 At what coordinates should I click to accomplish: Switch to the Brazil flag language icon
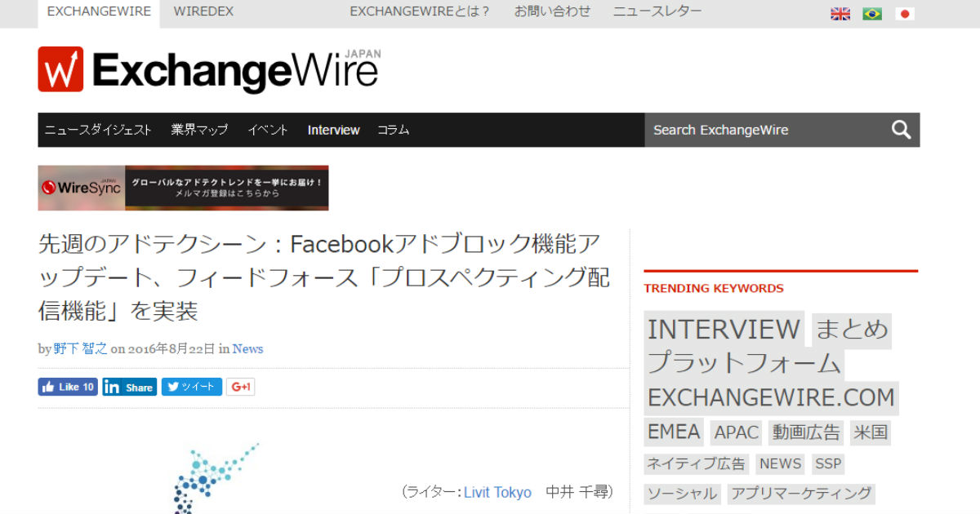pos(872,14)
